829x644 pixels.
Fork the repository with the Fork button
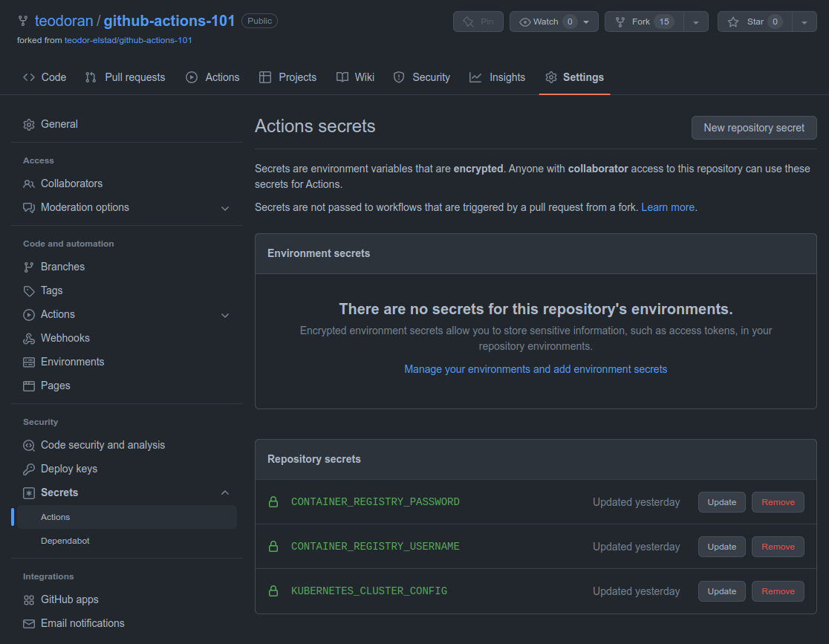click(x=644, y=22)
